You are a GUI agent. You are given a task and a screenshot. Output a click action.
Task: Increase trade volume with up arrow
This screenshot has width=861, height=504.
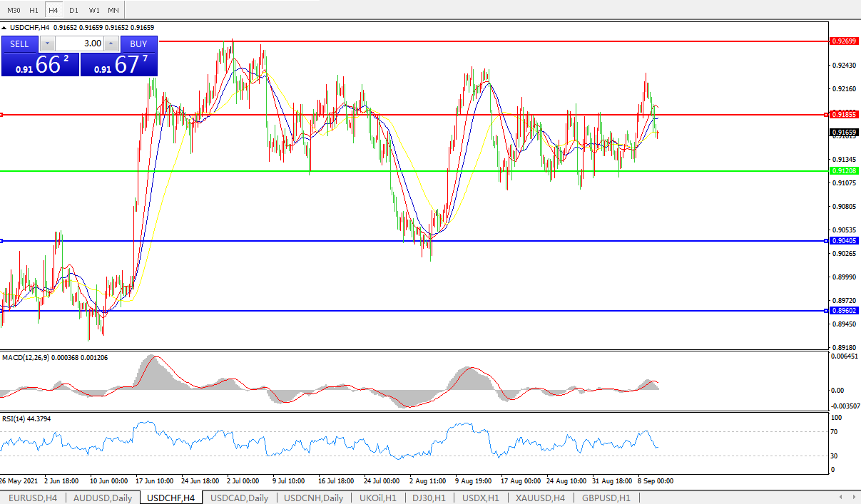tap(110, 43)
